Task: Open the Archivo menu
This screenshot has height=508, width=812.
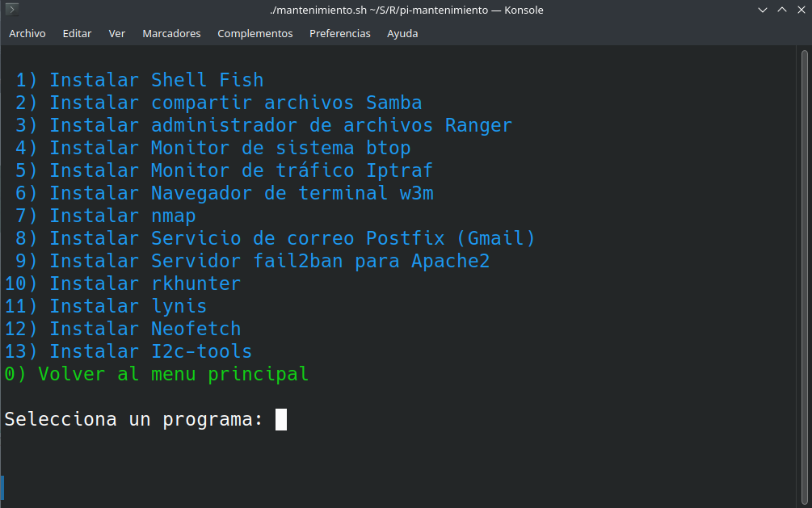Action: tap(27, 34)
